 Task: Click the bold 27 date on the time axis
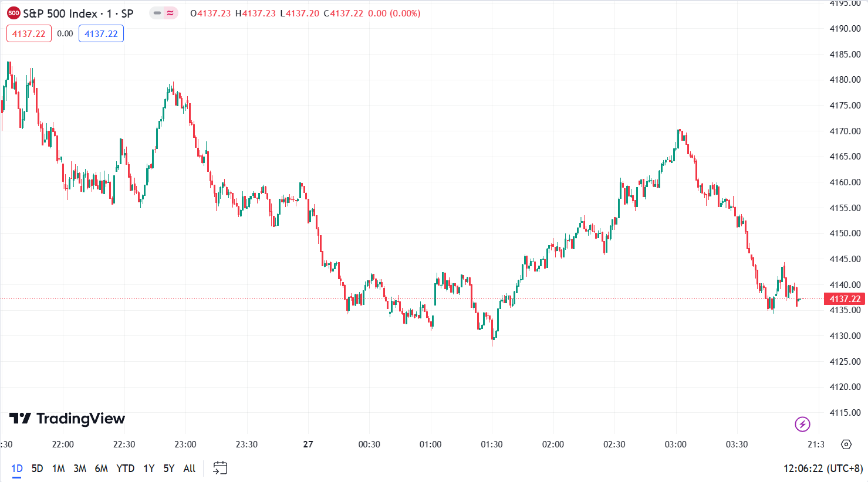307,444
